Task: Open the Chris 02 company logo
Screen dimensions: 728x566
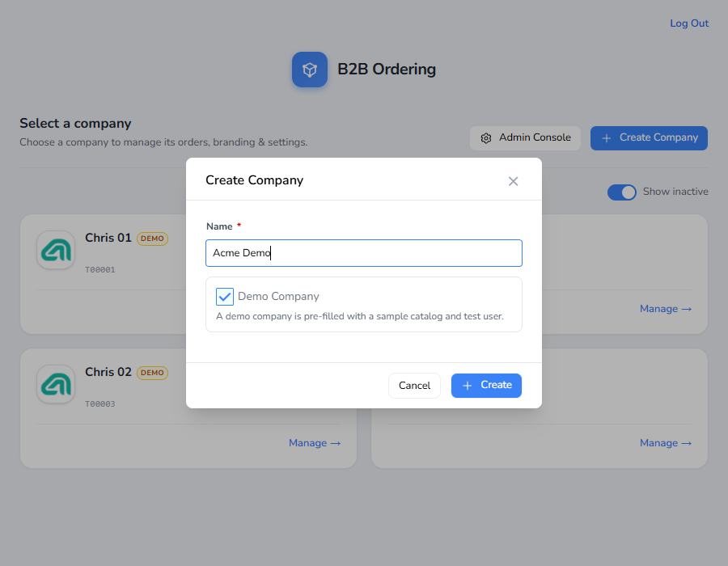Action: (56, 385)
